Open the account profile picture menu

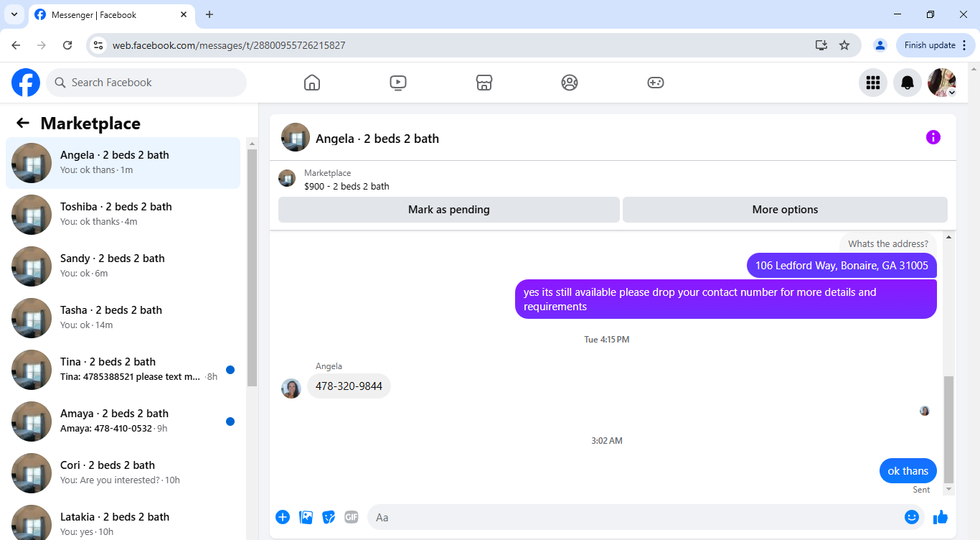pos(942,83)
